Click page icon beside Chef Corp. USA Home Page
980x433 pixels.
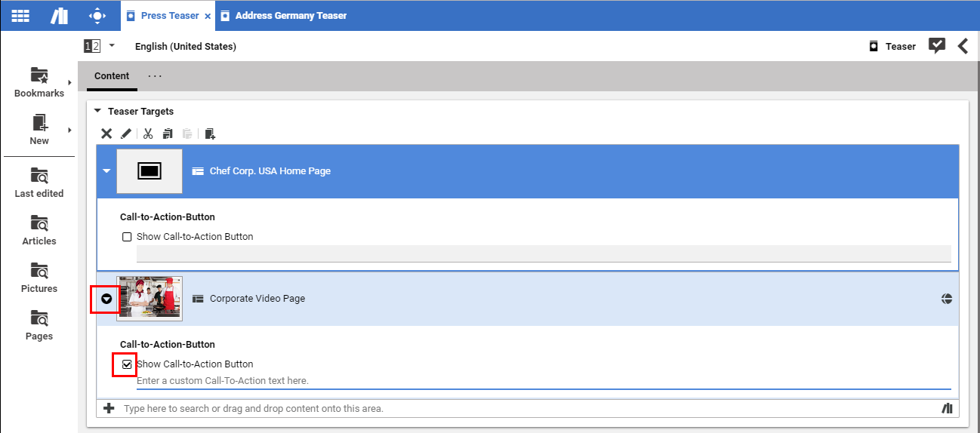(198, 171)
